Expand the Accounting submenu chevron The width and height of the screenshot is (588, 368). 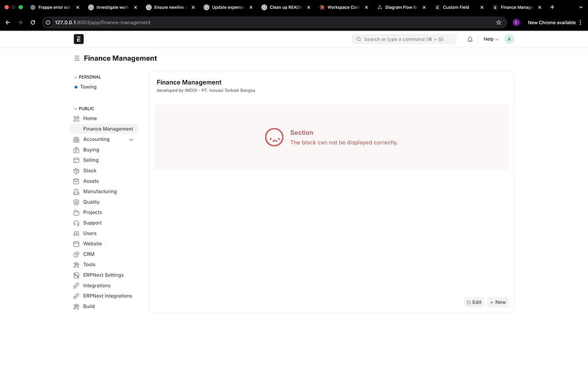[131, 139]
